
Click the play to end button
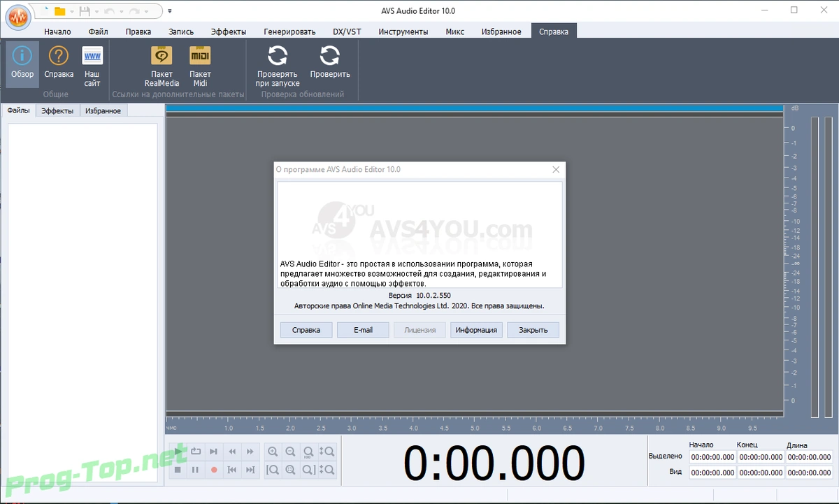click(x=214, y=452)
